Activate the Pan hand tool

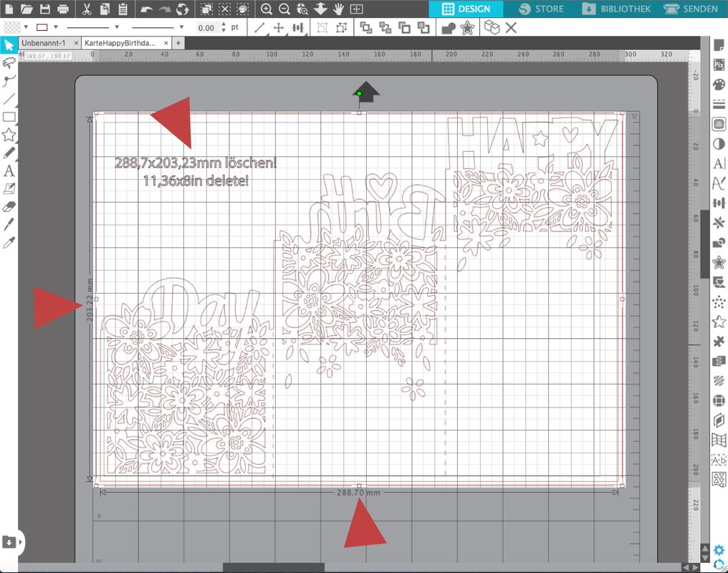pos(338,9)
